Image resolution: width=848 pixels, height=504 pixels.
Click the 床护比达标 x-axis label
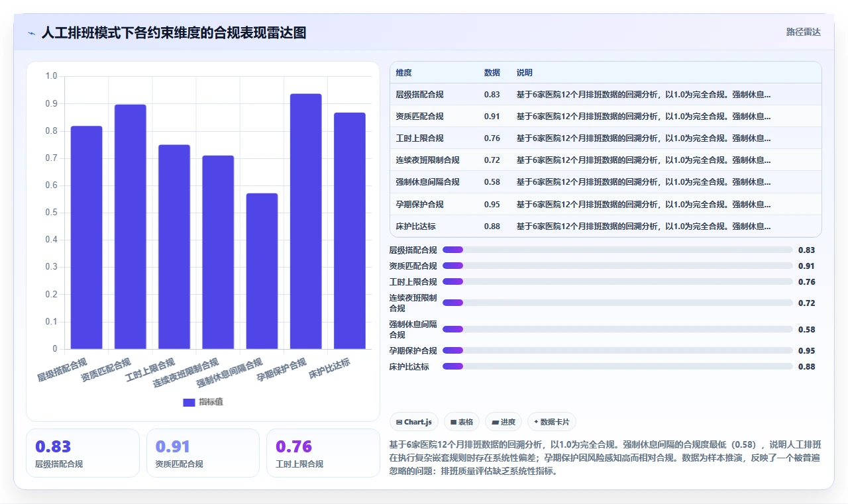(329, 368)
